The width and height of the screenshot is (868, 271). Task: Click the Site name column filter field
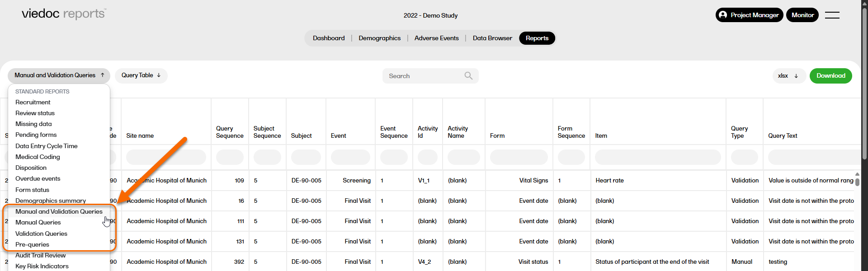pyautogui.click(x=166, y=157)
